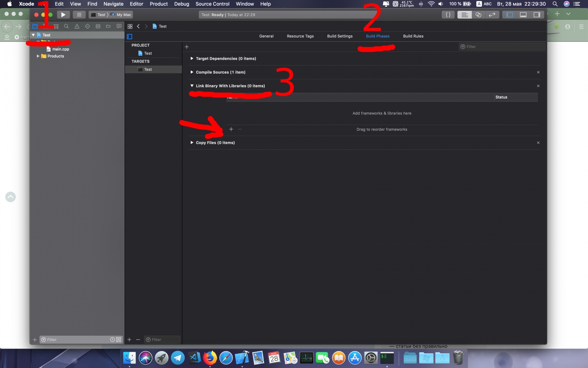Expand the Products folder
Viewport: 588px width, 368px height.
38,56
